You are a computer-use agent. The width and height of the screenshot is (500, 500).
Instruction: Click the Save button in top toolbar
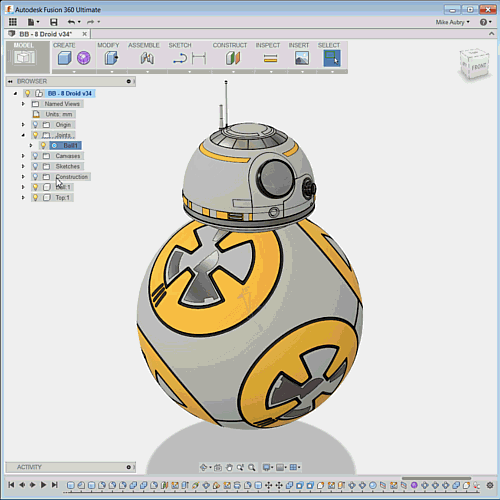[53, 22]
